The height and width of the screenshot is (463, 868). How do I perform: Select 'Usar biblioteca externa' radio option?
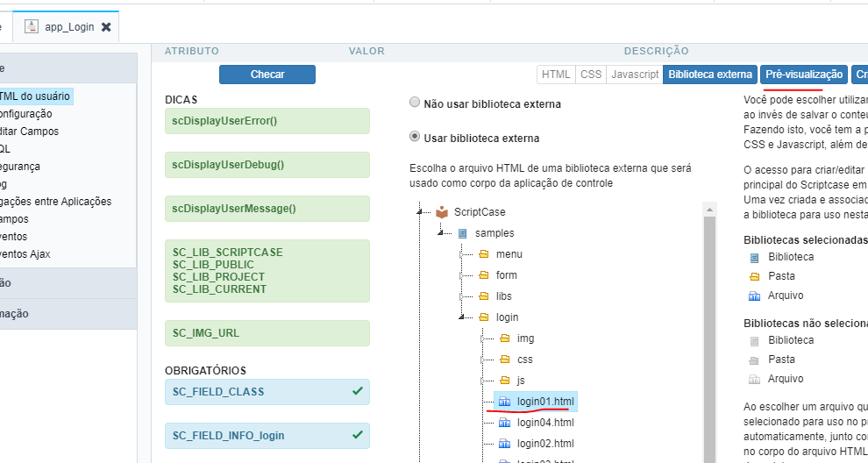[415, 137]
